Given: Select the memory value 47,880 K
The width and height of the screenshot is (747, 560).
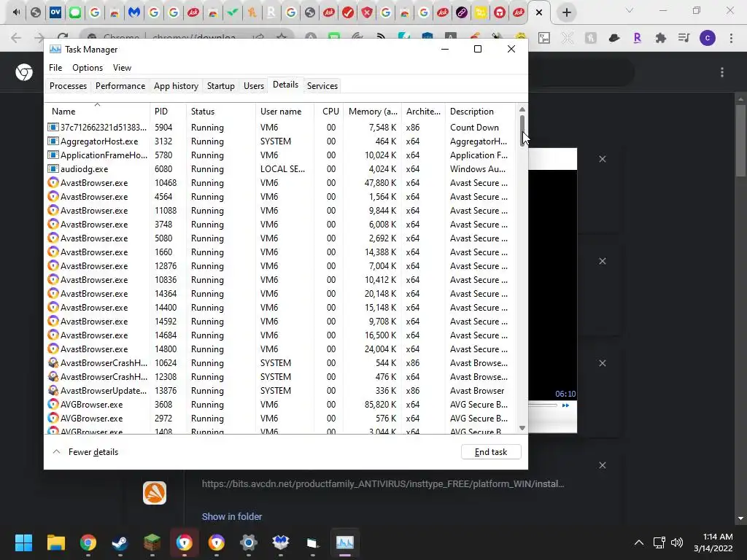Looking at the screenshot, I should (x=380, y=183).
